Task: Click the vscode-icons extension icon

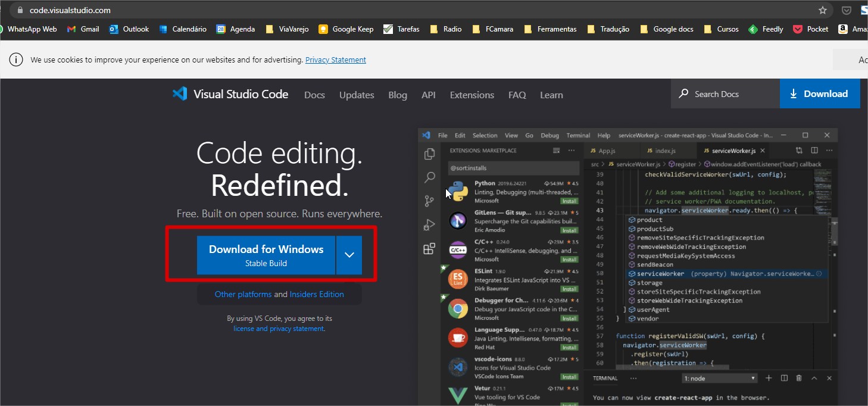Action: 458,367
